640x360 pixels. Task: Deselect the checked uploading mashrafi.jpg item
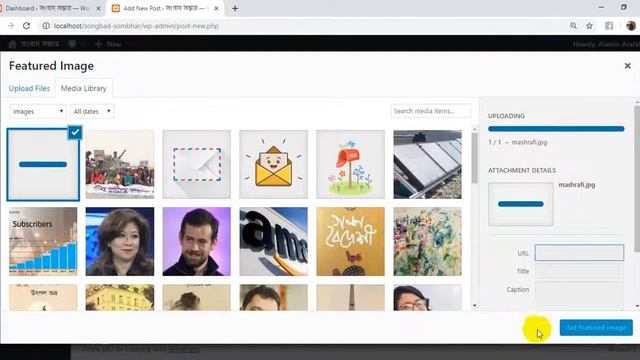click(75, 132)
